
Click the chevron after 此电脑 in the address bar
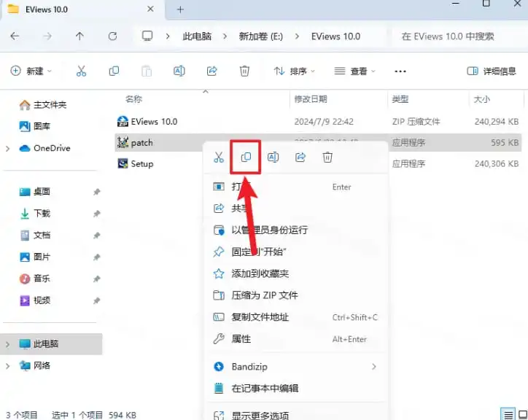225,36
